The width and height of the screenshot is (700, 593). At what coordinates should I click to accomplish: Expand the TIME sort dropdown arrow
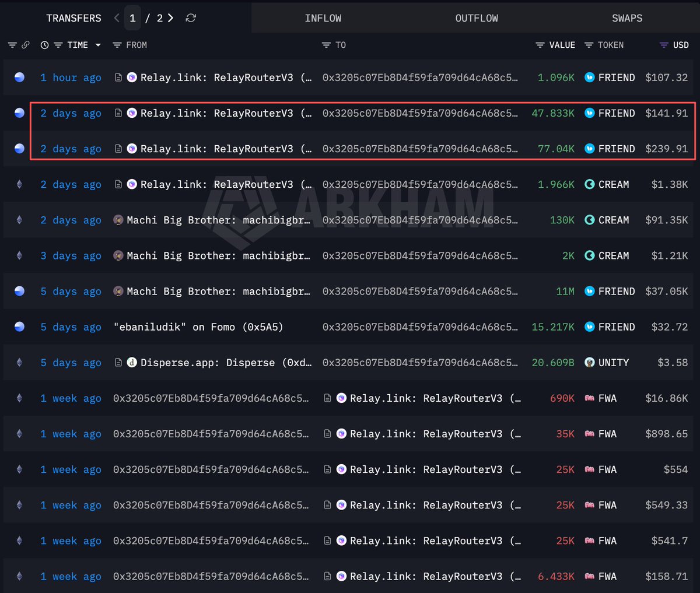98,45
